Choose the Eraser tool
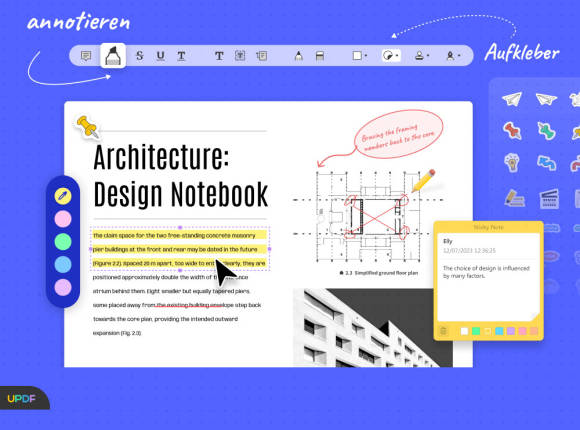 [x=320, y=56]
